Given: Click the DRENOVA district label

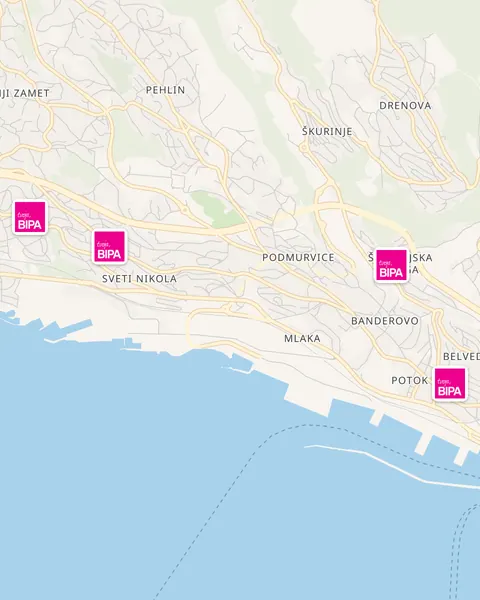Looking at the screenshot, I should [x=405, y=106].
